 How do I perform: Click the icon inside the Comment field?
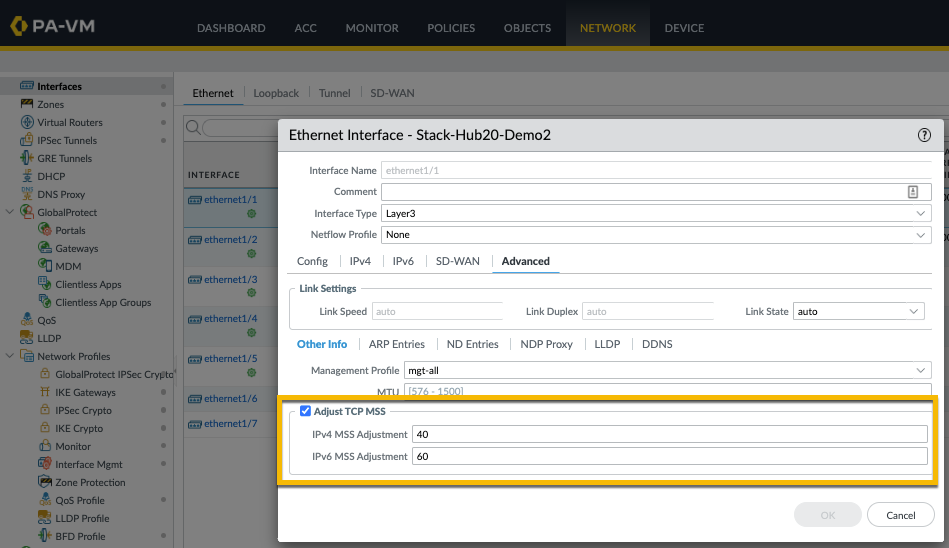point(913,192)
